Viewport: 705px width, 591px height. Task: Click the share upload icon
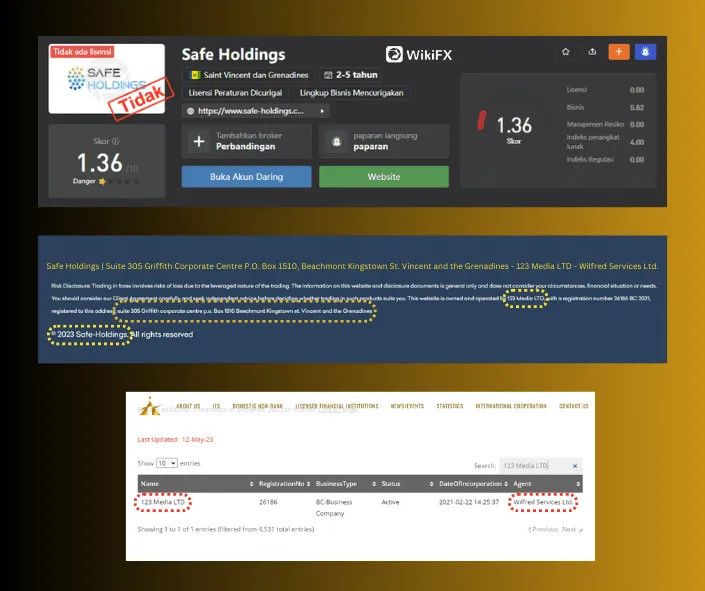(592, 52)
